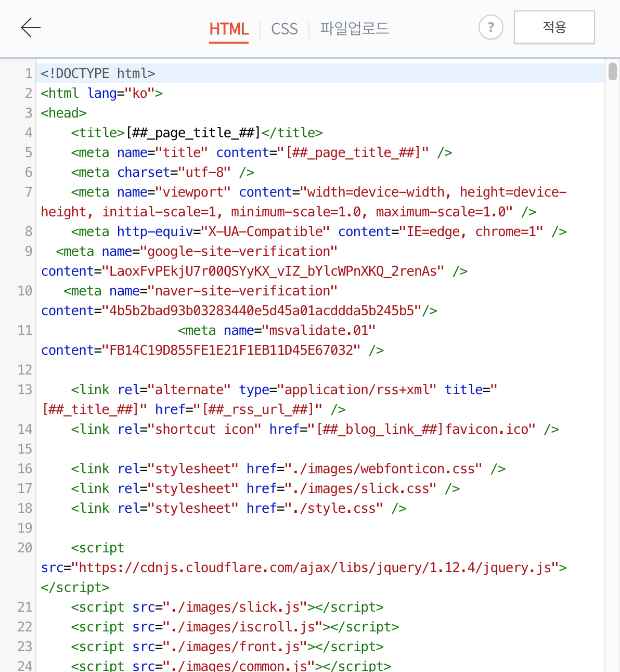Go back using the left arrow icon
Screen dimensions: 620x672
(31, 28)
